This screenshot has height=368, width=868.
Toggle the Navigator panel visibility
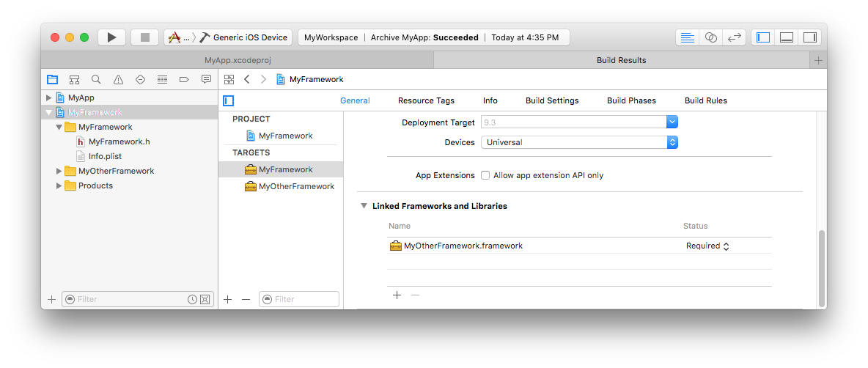pyautogui.click(x=763, y=37)
